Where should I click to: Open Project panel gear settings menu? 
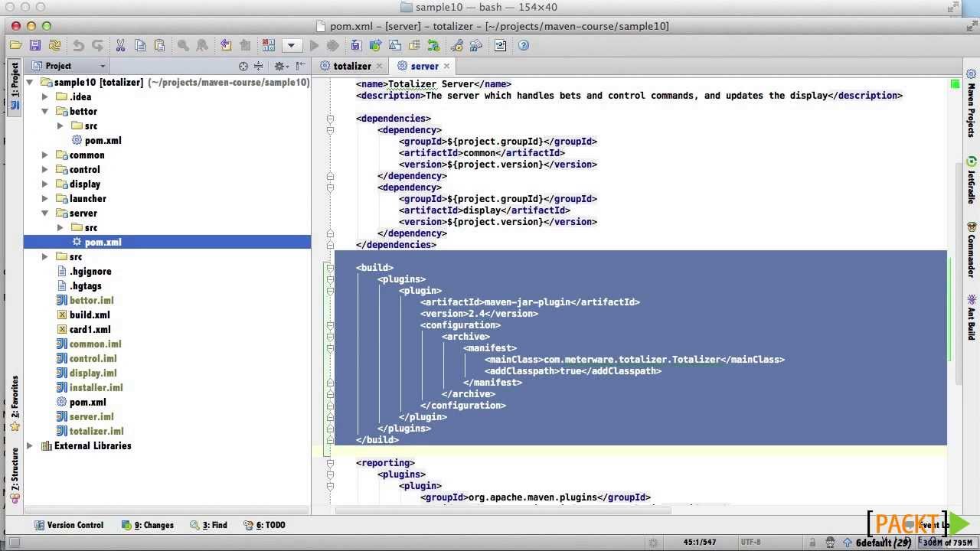click(281, 66)
